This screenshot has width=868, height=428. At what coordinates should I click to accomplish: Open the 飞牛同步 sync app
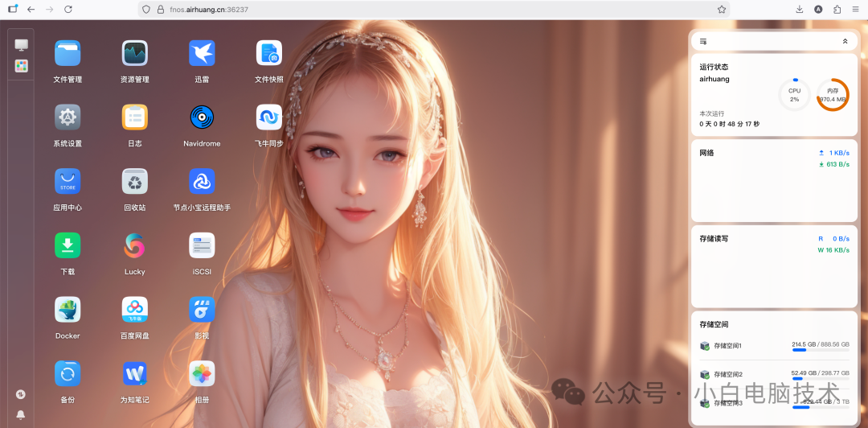269,117
